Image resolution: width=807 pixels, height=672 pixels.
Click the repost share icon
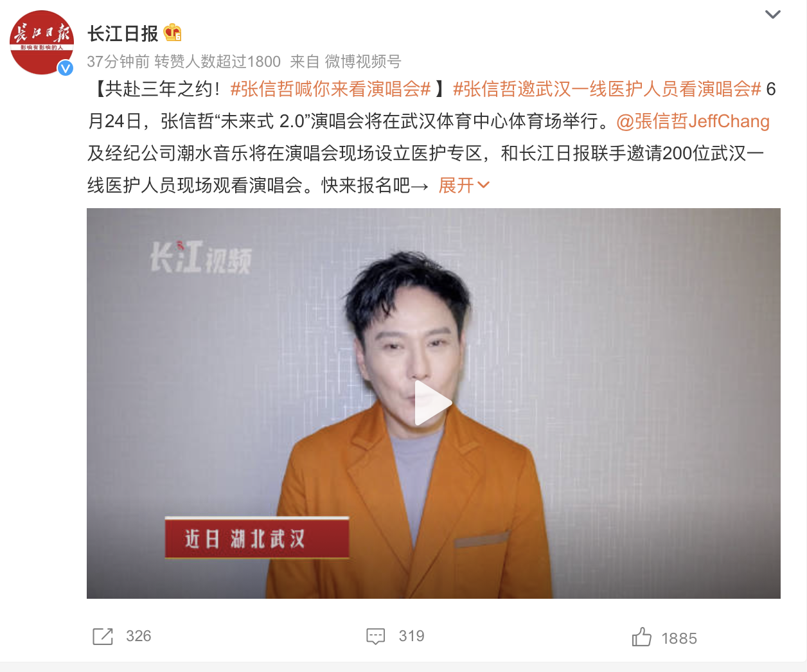click(x=103, y=636)
